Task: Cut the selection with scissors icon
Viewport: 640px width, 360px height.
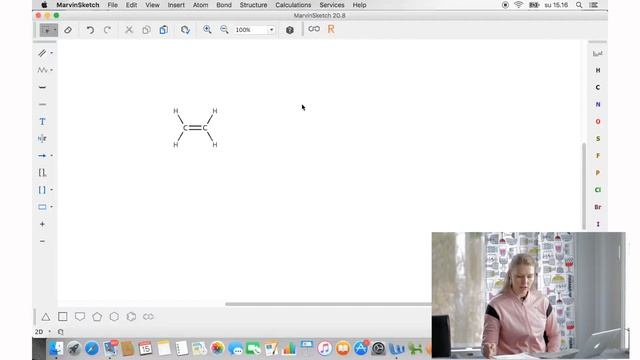Action: click(129, 30)
